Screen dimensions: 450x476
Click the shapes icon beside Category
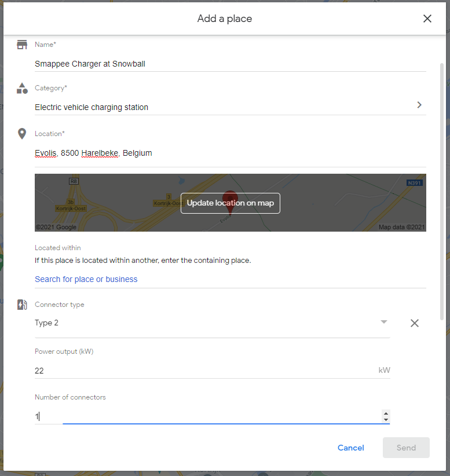(22, 89)
